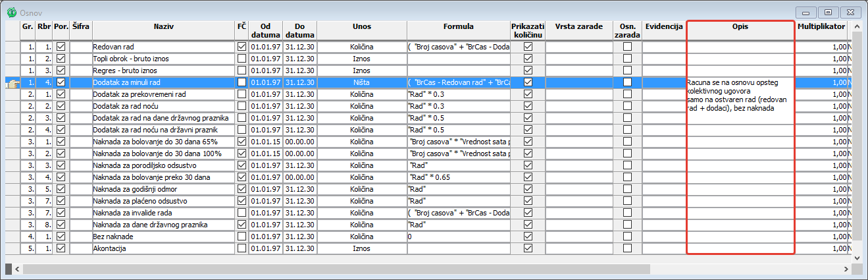868x280 pixels.
Task: Minimize the Osnov window
Action: [806, 11]
